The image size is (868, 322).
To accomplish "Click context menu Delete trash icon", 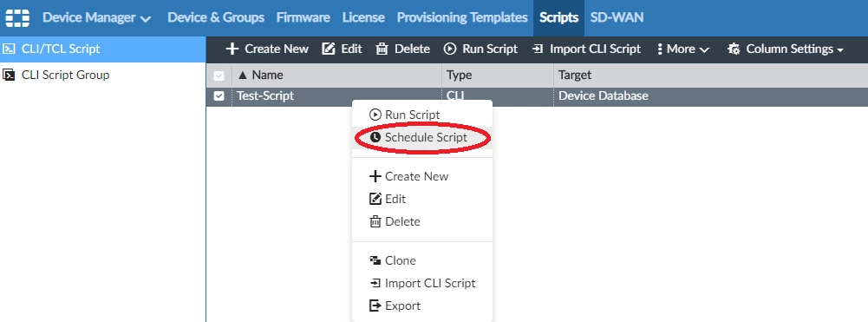I will pyautogui.click(x=375, y=221).
